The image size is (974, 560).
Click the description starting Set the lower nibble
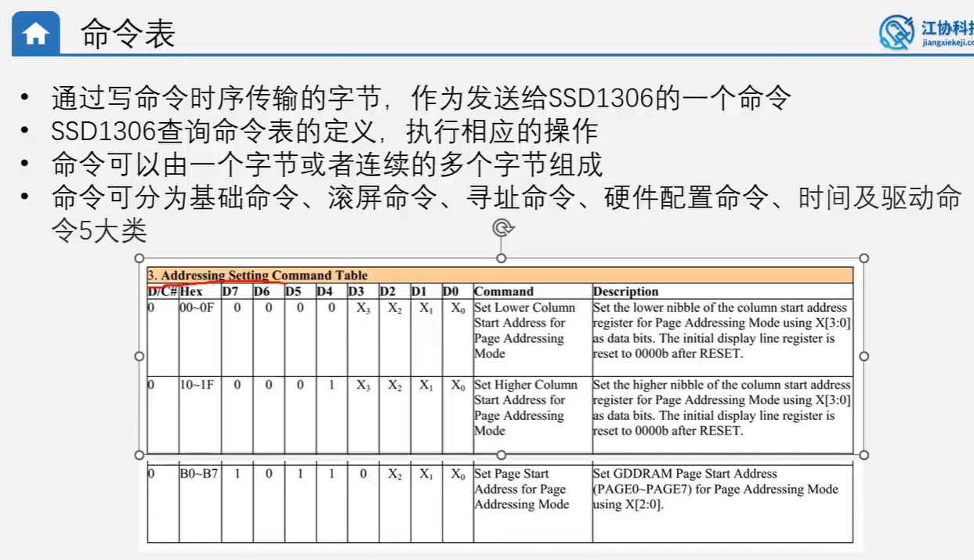point(722,331)
